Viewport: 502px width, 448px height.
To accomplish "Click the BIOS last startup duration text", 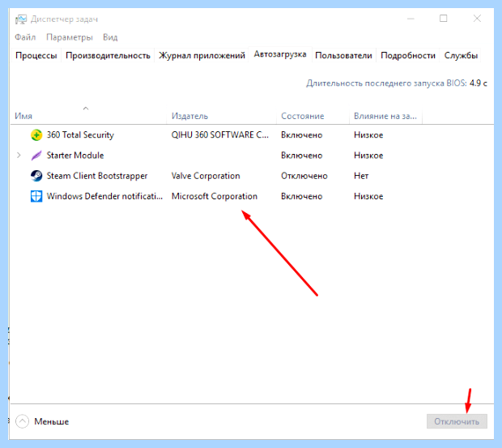I will click(x=397, y=83).
